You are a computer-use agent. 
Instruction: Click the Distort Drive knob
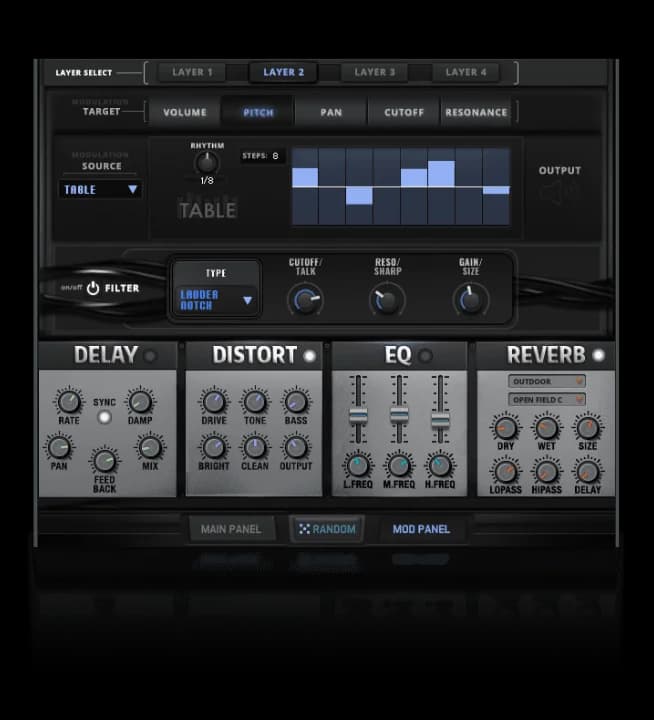pyautogui.click(x=214, y=402)
